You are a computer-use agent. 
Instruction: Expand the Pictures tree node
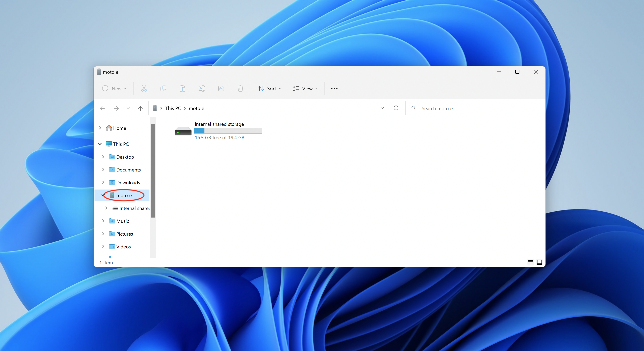(103, 234)
